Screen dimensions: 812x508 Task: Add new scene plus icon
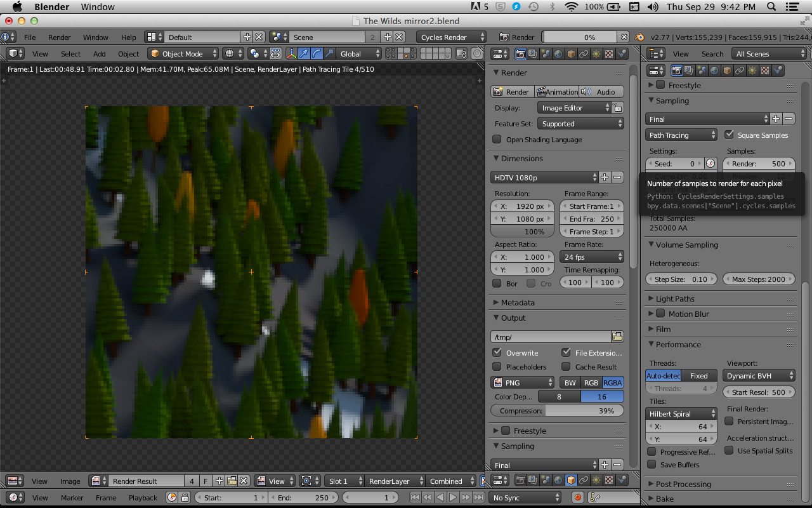tap(388, 37)
